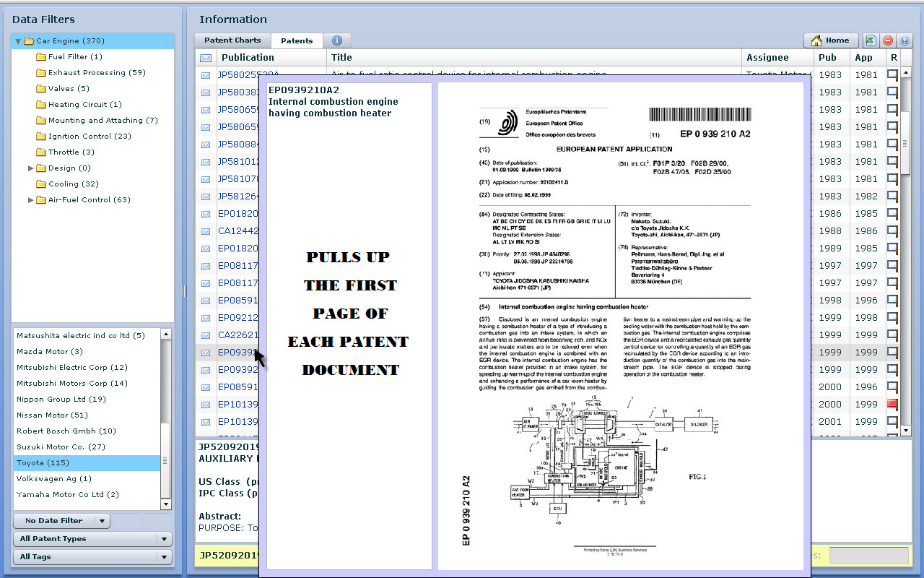
Task: Click the envelope icon in the table header
Action: [206, 58]
